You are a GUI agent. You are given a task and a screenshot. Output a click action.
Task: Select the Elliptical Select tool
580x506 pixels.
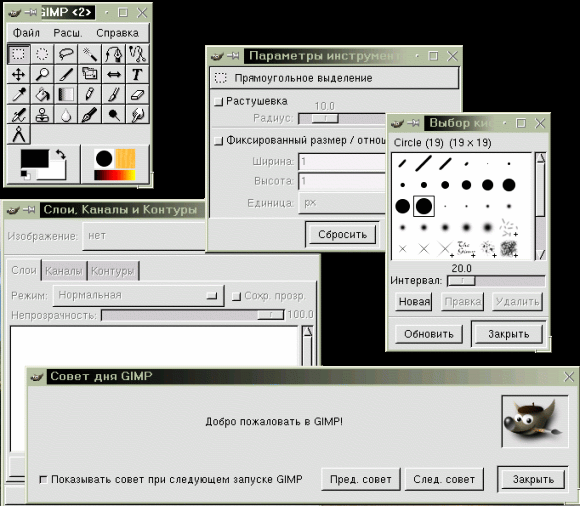tap(42, 54)
